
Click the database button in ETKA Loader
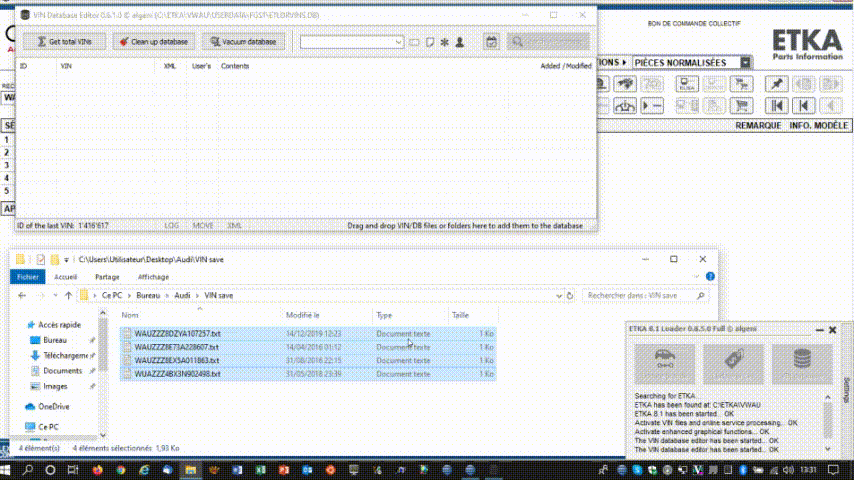(802, 363)
